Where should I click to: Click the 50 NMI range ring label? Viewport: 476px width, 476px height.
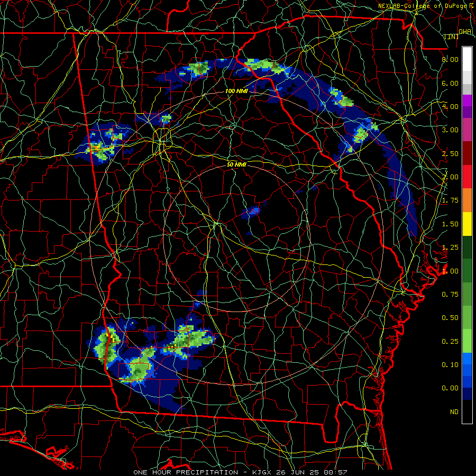click(236, 164)
